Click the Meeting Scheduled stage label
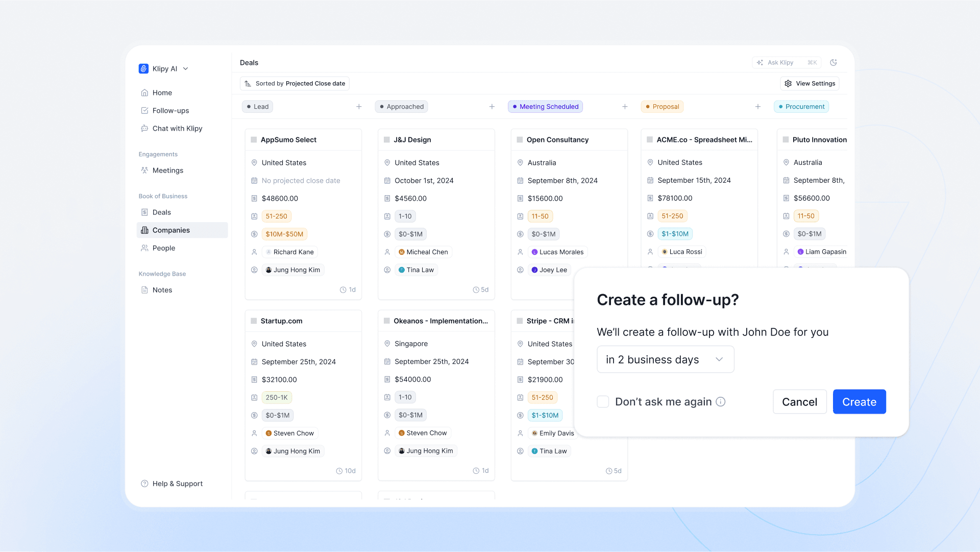The width and height of the screenshot is (980, 552). click(545, 107)
